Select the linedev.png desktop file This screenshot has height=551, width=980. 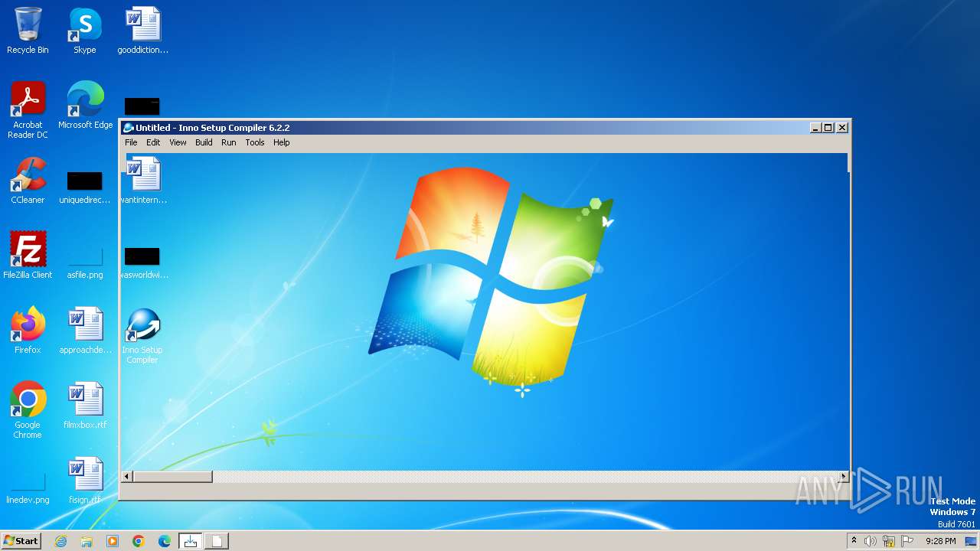28,488
